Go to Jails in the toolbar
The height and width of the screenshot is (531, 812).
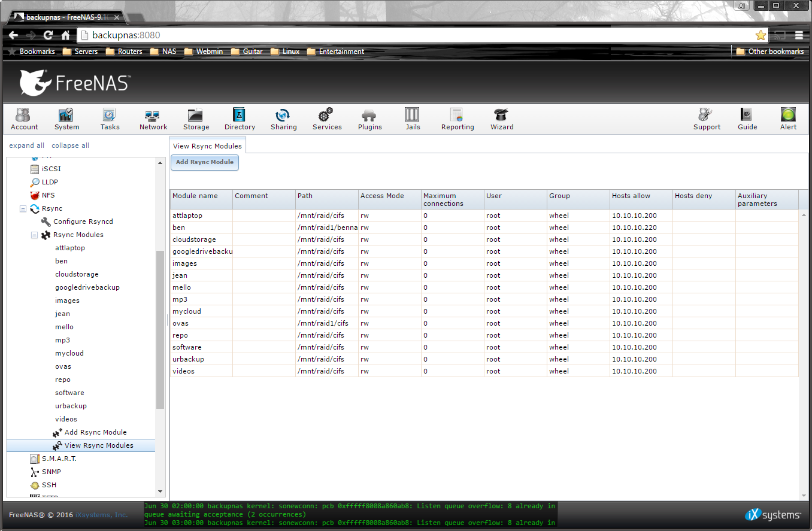(x=413, y=119)
